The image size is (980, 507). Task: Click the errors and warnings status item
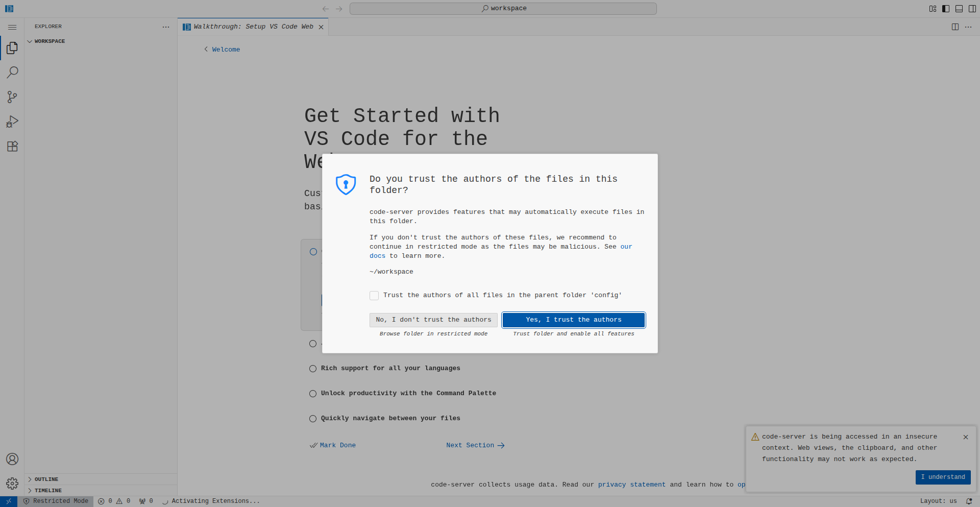[114, 501]
